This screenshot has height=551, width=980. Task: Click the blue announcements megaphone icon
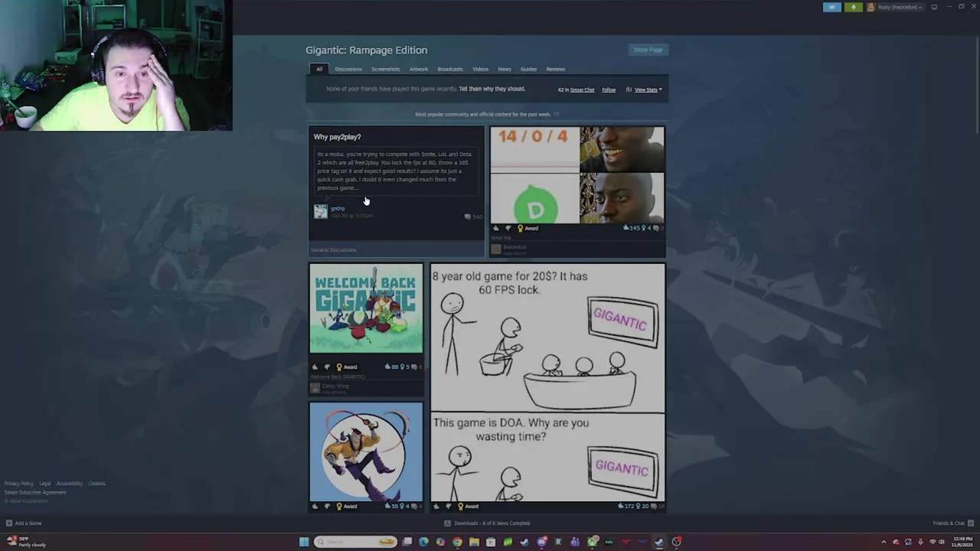[832, 7]
